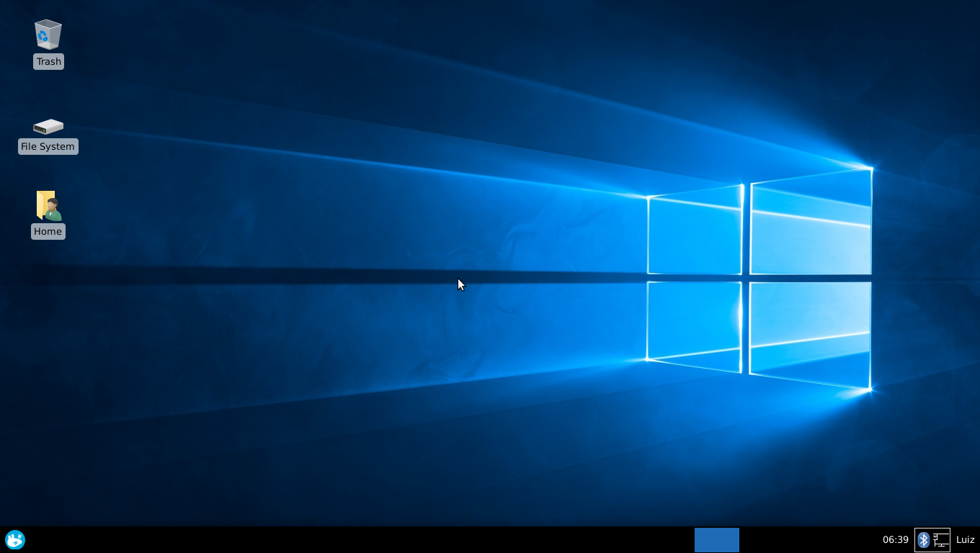
Task: Select the File System drive icon
Action: coord(48,127)
